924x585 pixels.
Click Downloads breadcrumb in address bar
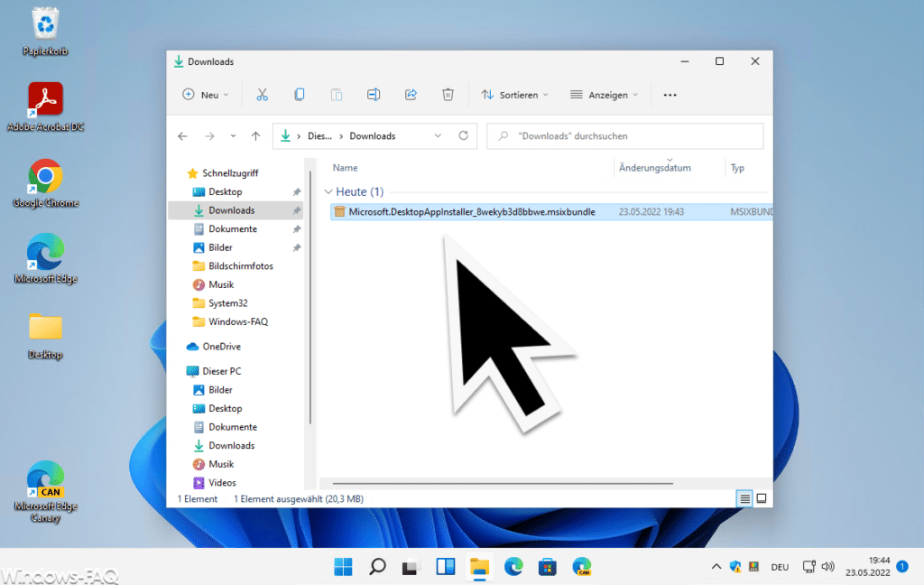click(373, 135)
